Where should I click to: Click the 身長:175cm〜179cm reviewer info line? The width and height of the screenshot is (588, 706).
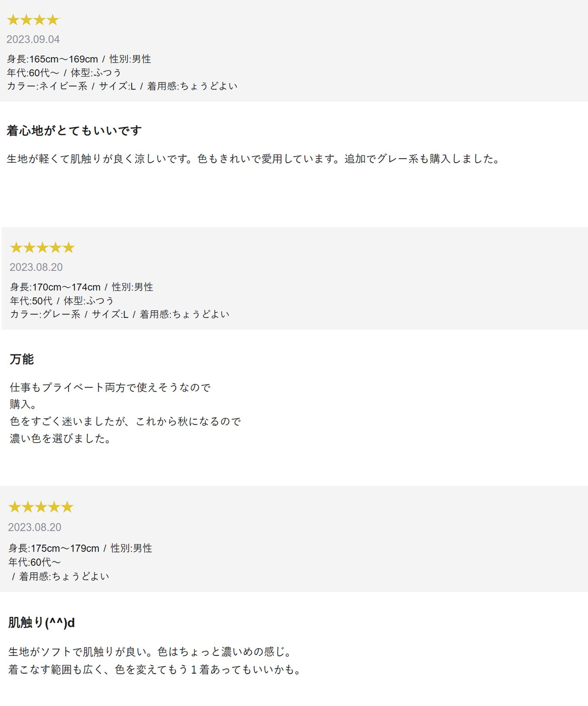[x=80, y=548]
